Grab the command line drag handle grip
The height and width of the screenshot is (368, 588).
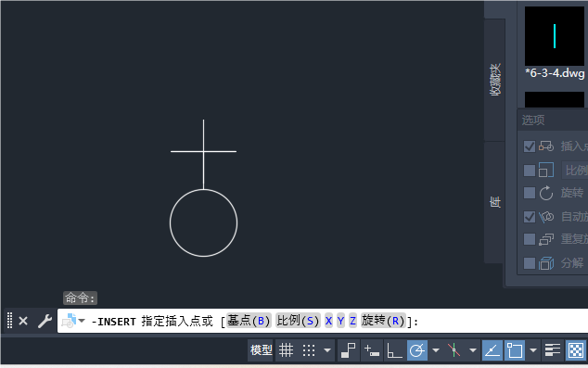click(x=10, y=321)
